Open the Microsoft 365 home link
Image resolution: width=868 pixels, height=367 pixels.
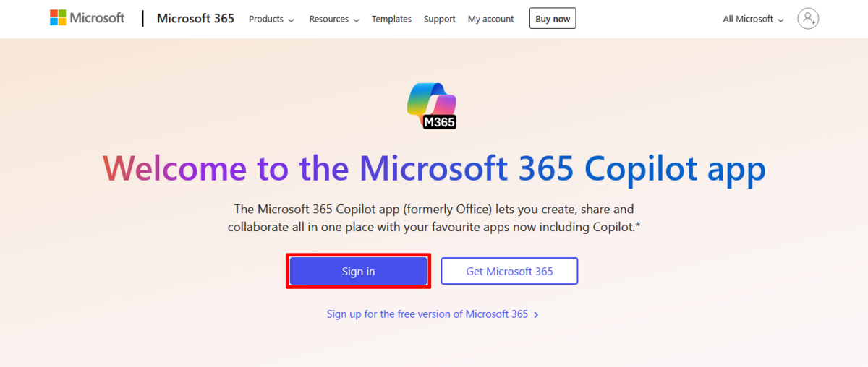[195, 19]
